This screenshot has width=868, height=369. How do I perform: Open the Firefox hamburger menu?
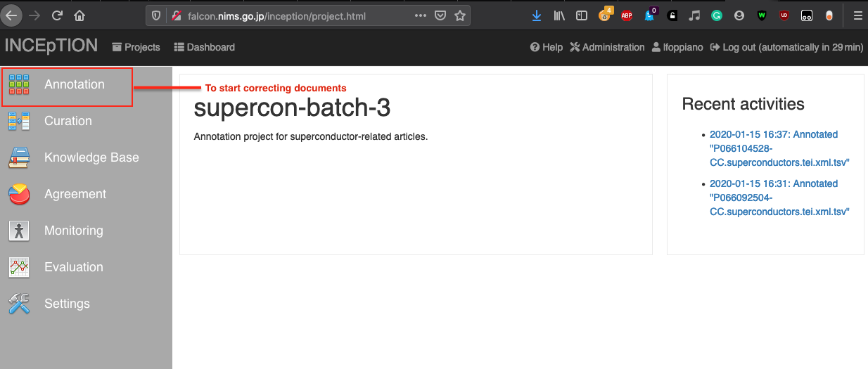click(x=857, y=15)
